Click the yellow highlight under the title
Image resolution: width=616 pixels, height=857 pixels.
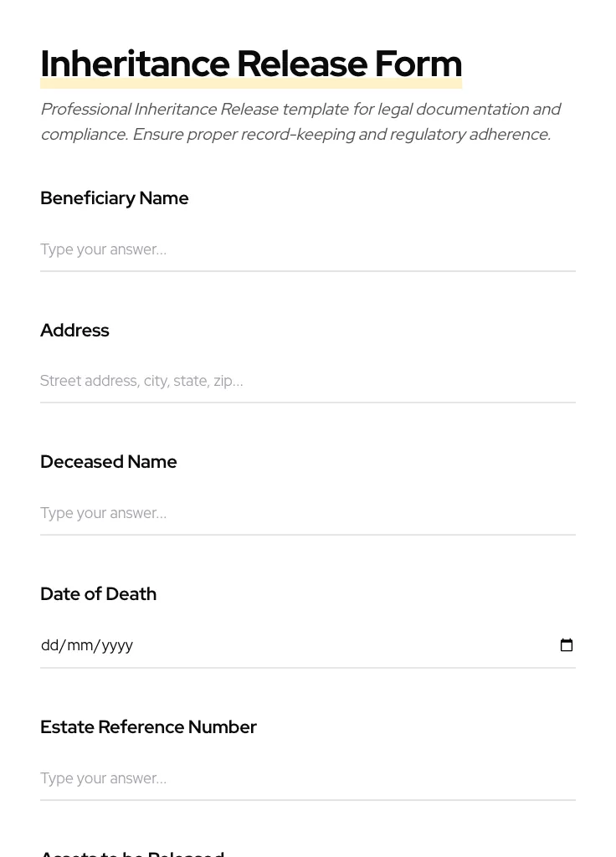coord(251,82)
